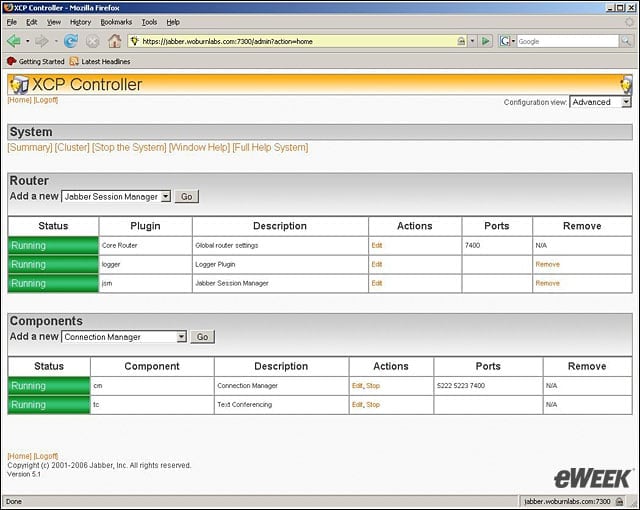
Task: Go to the browser Home icon
Action: coord(115,41)
